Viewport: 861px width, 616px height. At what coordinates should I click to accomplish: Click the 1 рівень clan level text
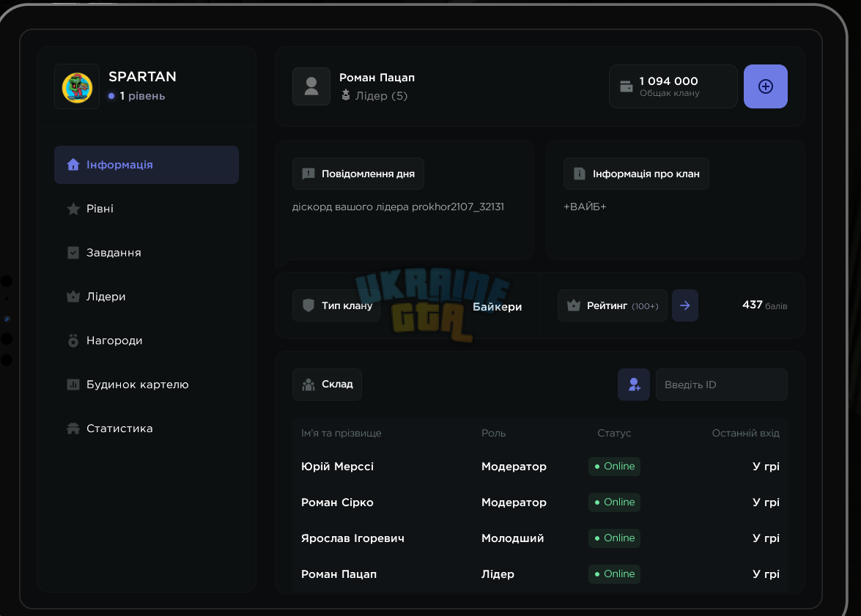click(142, 95)
